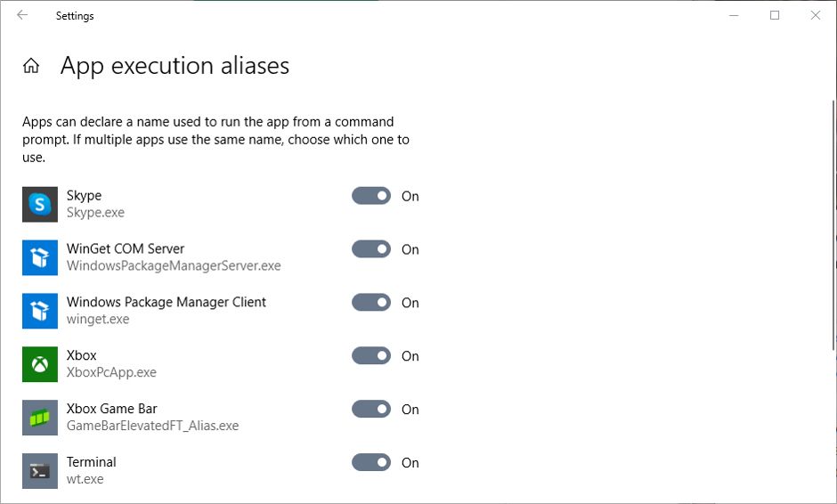Disable the Xbox Game Bar alias toggle
837x504 pixels.
click(x=371, y=410)
